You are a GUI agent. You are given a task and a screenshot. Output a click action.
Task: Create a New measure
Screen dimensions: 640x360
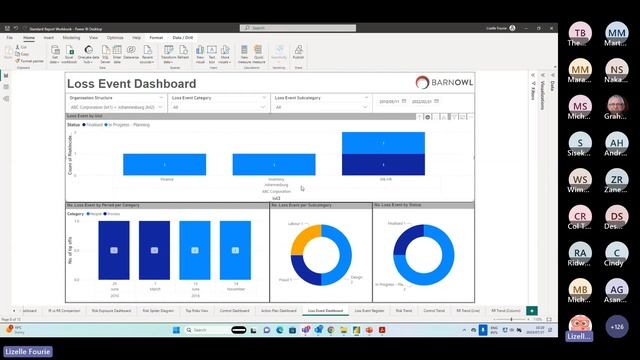coord(244,54)
